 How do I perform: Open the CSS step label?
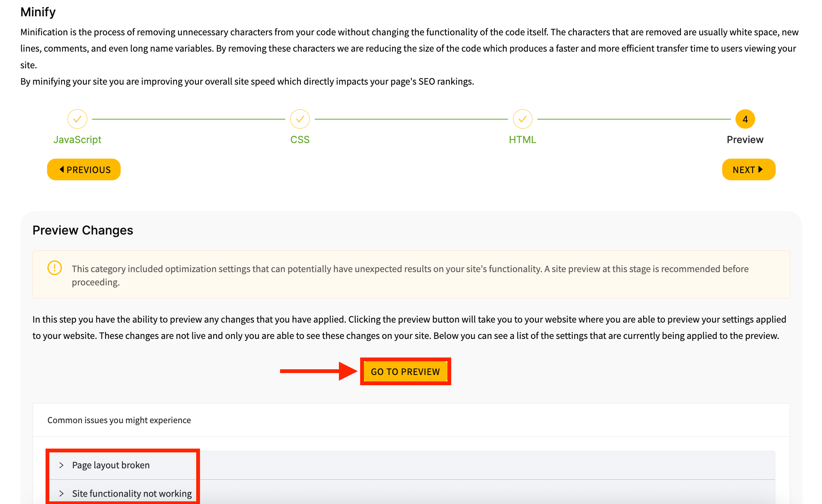[300, 140]
